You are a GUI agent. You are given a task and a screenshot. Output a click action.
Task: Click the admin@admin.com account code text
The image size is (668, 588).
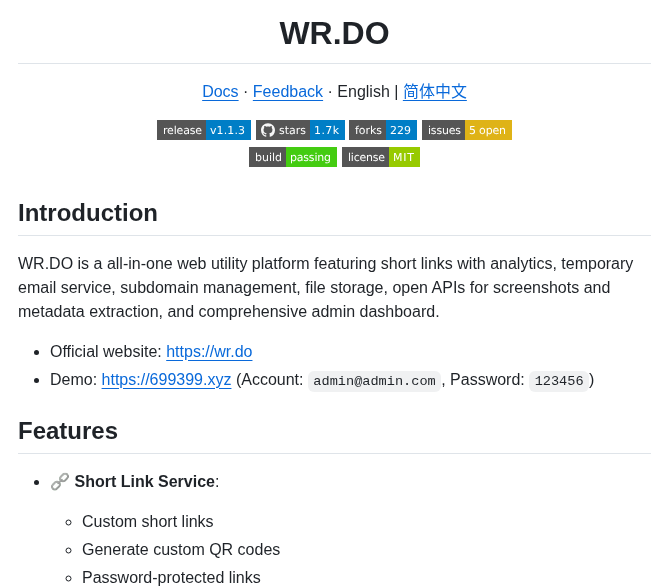click(x=374, y=380)
